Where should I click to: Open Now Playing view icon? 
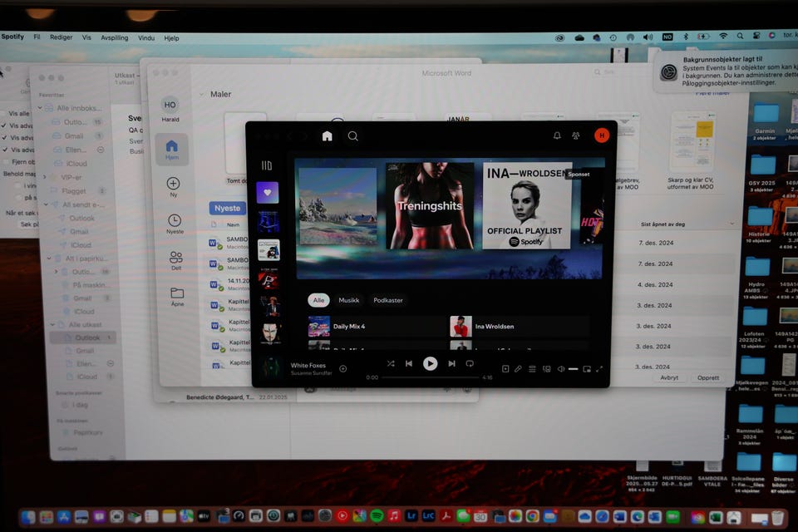[505, 369]
